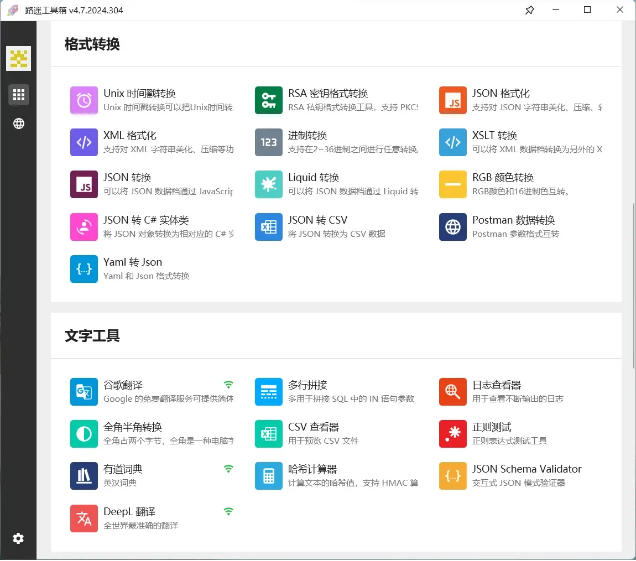
Task: Click the JSON 转 C# 实体类 title
Action: point(146,220)
